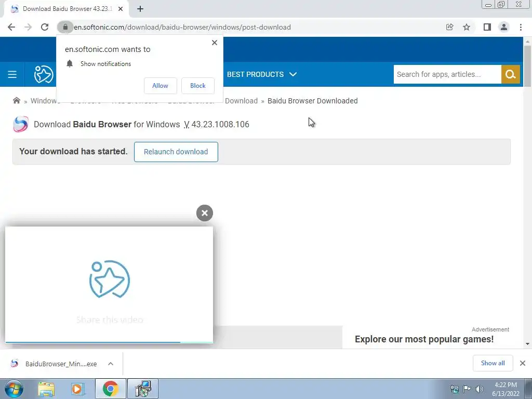The image size is (532, 399).
Task: Click the share page icon
Action: coord(449,27)
